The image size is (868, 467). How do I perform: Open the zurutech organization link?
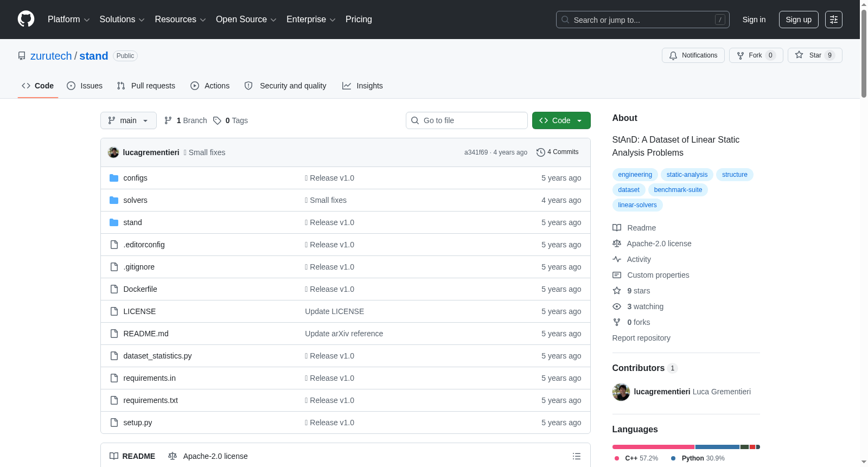click(51, 56)
